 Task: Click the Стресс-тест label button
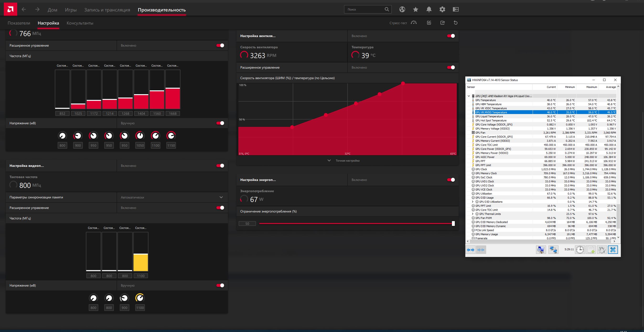(x=398, y=23)
